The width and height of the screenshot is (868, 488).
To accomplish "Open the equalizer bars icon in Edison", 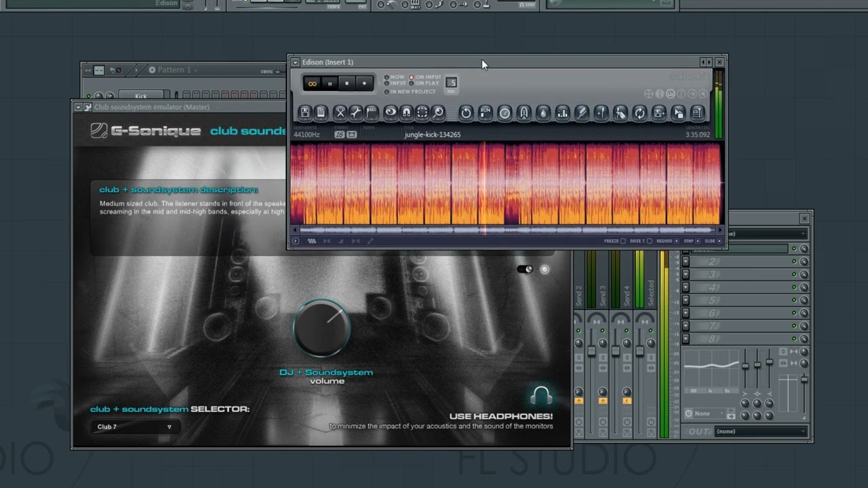I will tap(562, 113).
